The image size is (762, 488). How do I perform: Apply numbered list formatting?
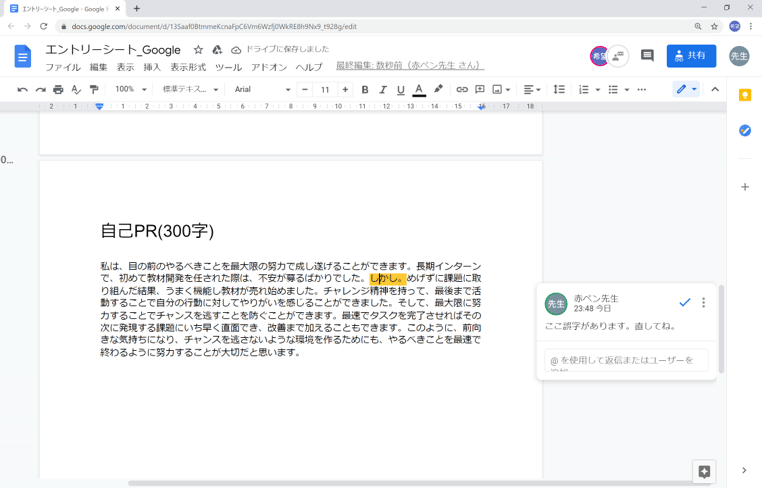tap(584, 89)
